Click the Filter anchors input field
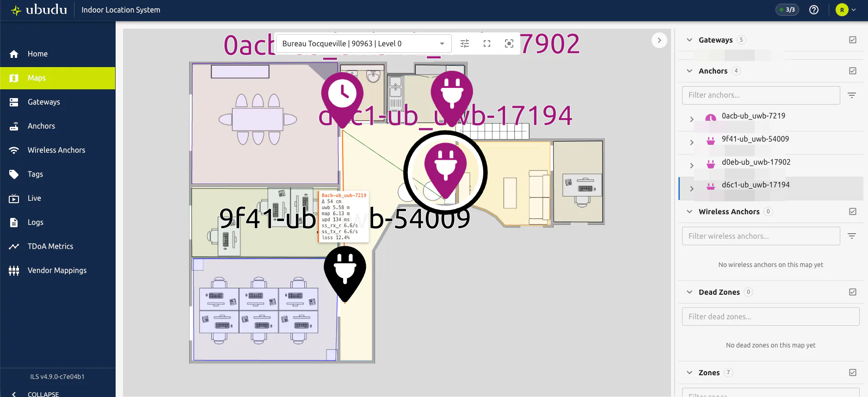The height and width of the screenshot is (397, 868). point(761,95)
